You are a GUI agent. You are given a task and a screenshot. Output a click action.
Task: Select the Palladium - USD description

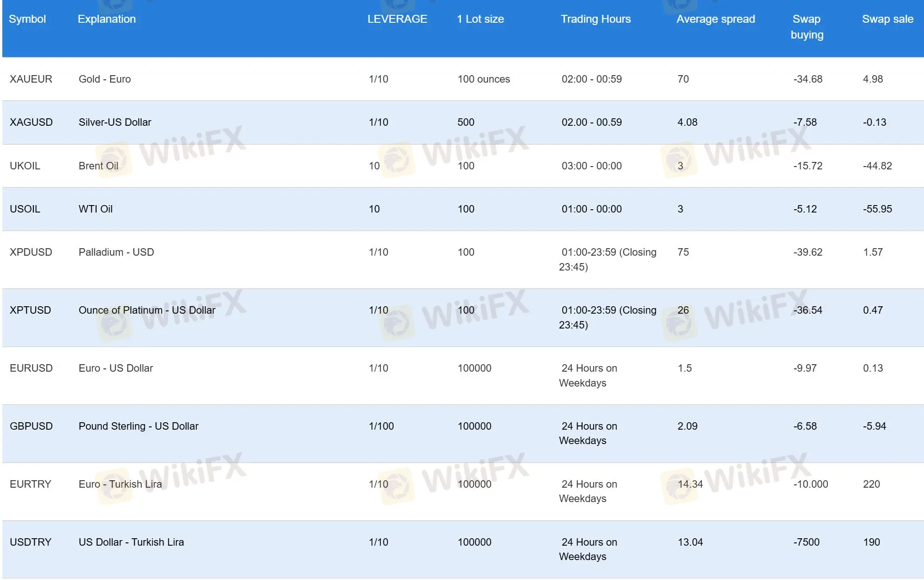coord(116,252)
